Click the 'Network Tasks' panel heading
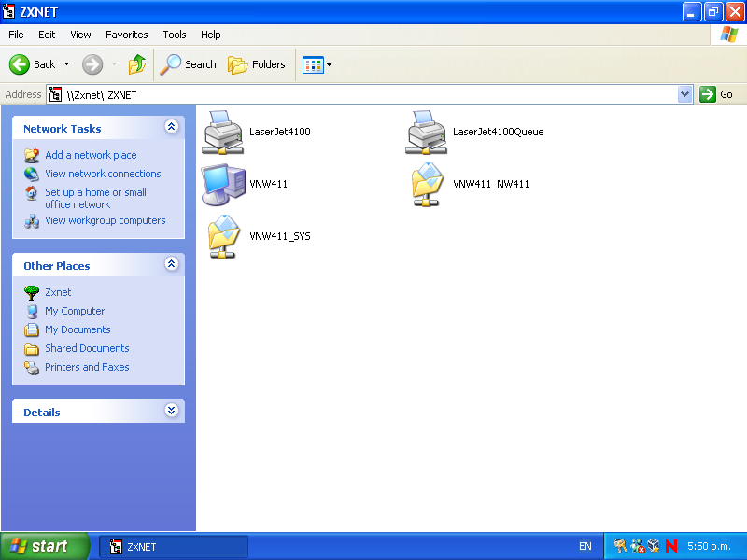Screen dimensions: 747x560 coord(63,129)
